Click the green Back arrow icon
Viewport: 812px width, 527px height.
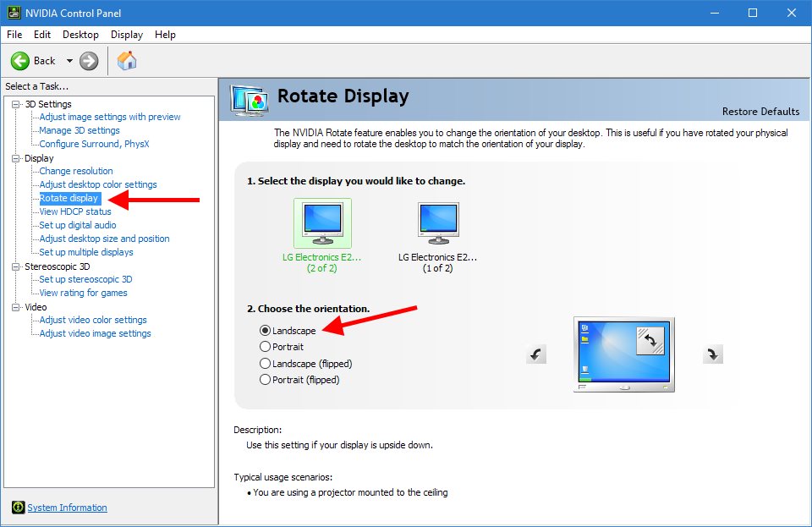pyautogui.click(x=20, y=61)
